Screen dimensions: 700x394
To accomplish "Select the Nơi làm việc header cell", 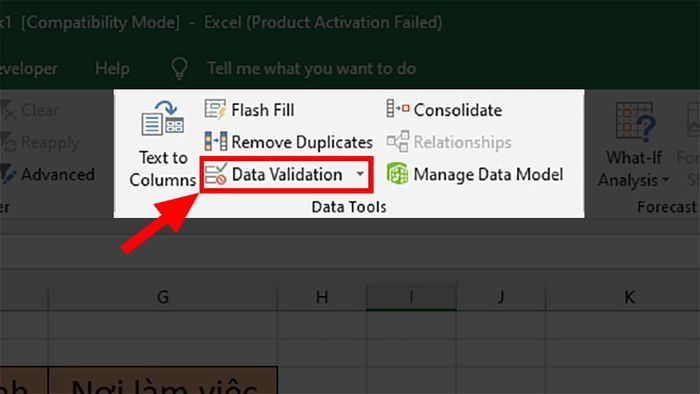I will 163,381.
